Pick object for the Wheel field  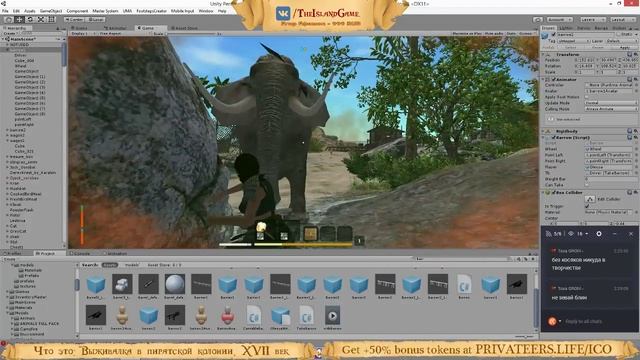tap(636, 149)
